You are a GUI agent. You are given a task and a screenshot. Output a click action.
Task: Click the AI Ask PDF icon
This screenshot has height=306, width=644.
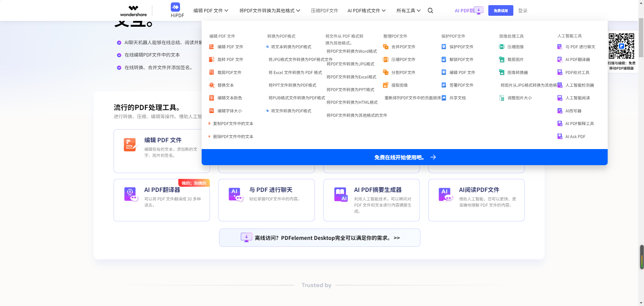pos(560,137)
